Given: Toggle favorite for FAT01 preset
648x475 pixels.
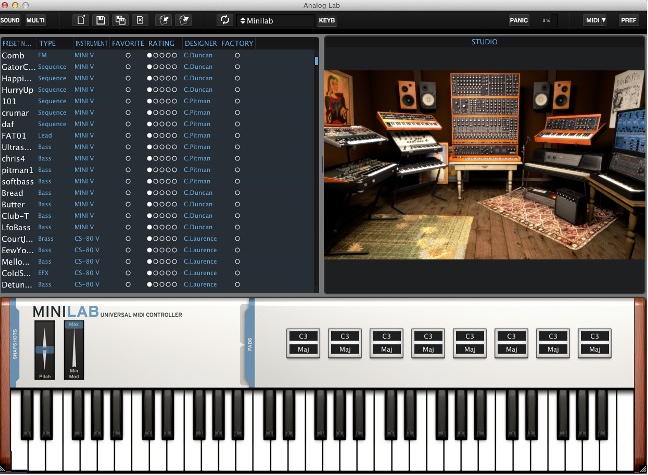Looking at the screenshot, I should coord(128,136).
